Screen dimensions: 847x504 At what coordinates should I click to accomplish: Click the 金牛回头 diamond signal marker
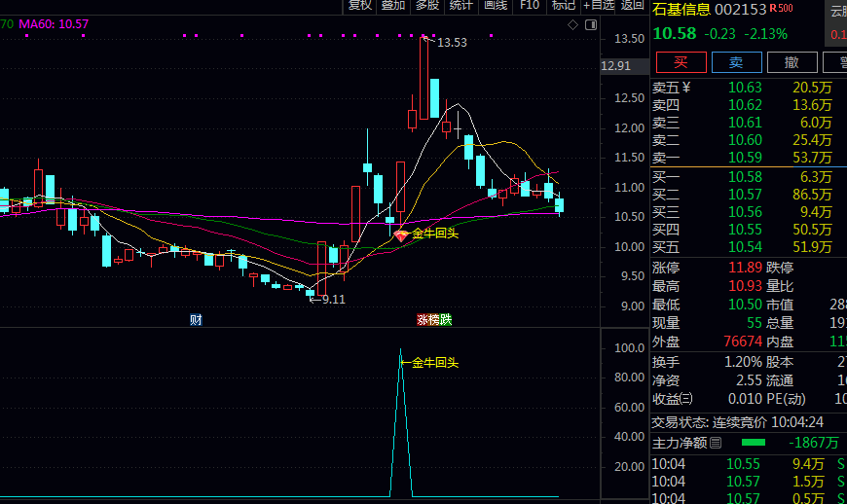point(400,234)
